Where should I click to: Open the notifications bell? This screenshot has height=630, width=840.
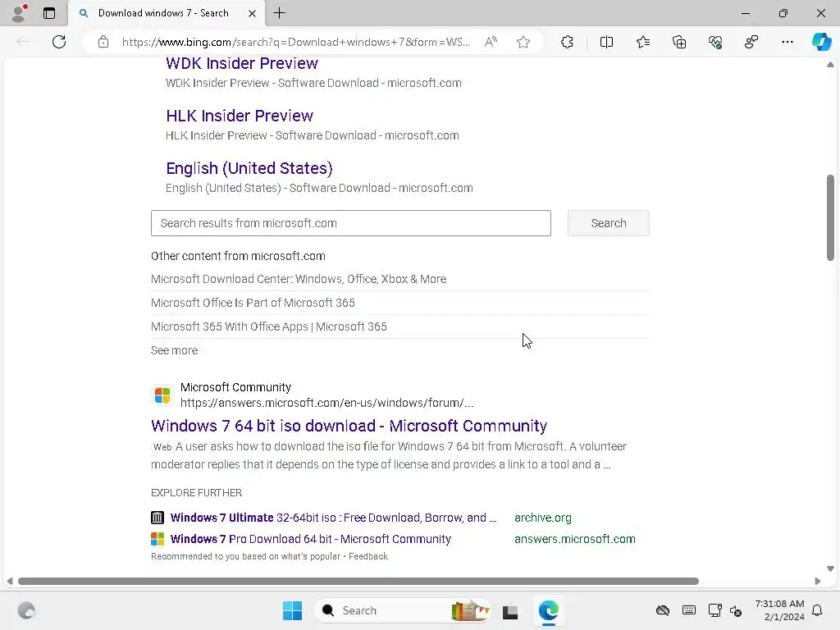tap(818, 610)
